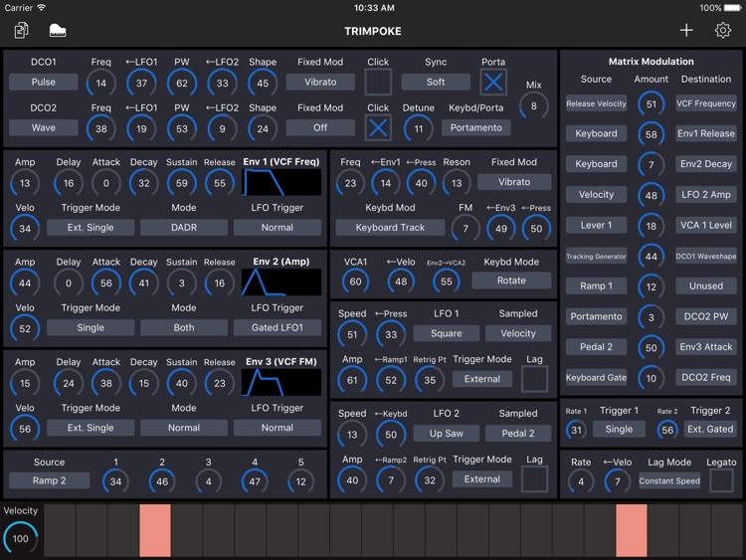Open Keybd/Porta Portamento selector
The image size is (746, 560).
click(x=476, y=127)
